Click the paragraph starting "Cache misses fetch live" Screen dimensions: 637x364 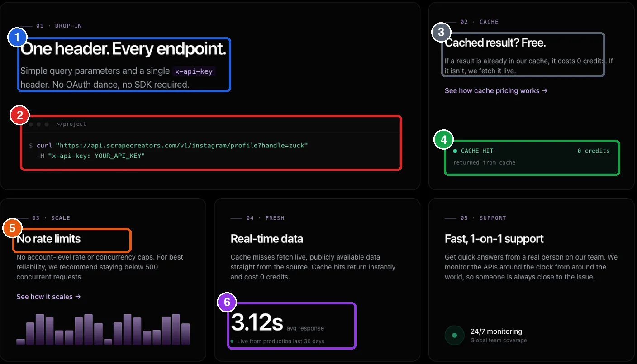pyautogui.click(x=313, y=267)
